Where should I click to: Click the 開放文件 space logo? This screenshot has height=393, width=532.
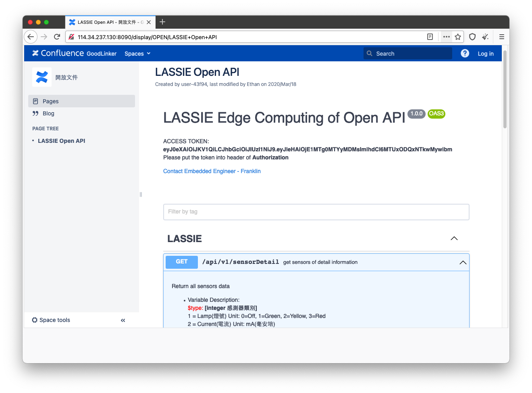(42, 77)
